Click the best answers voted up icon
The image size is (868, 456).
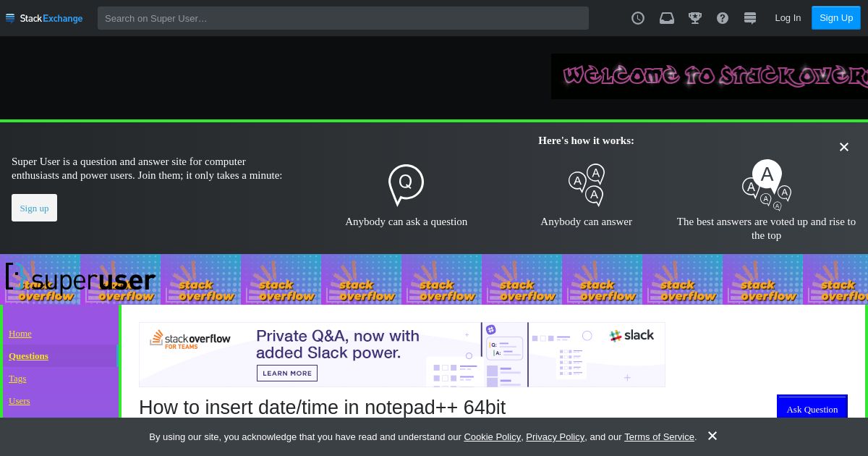click(x=767, y=185)
